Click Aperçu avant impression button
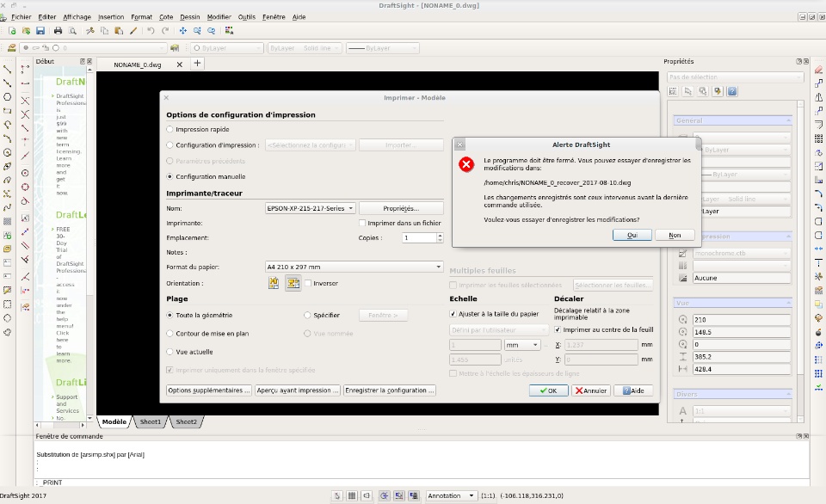 pos(298,390)
